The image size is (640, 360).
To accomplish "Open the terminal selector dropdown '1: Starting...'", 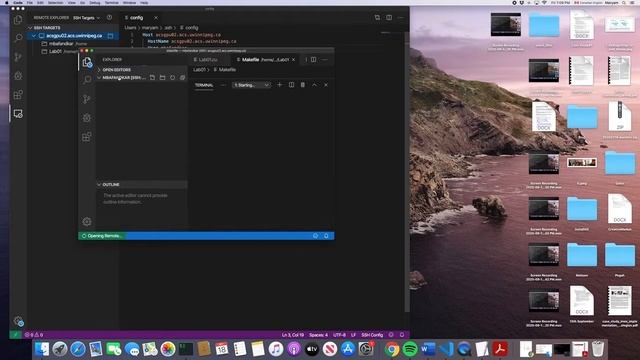I will pyautogui.click(x=251, y=85).
